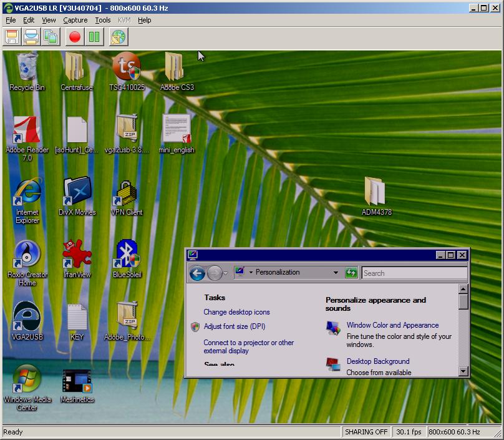Open the Tools menu
Image resolution: width=504 pixels, height=440 pixels.
[103, 20]
